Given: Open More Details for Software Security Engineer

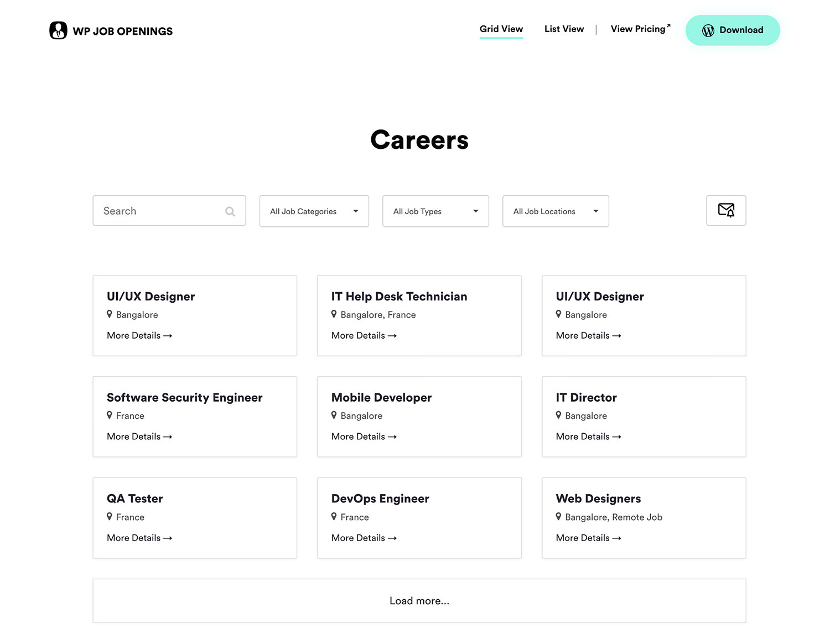Looking at the screenshot, I should (139, 437).
